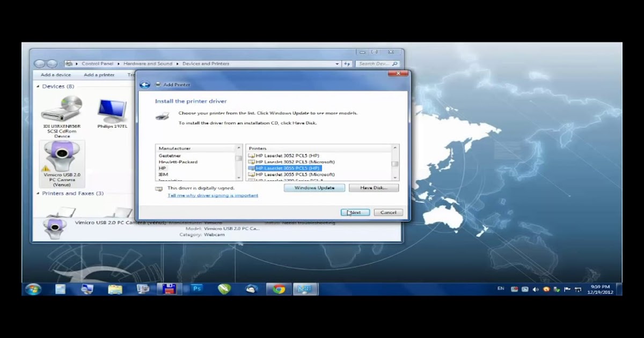
Task: Click Add a device in Devices and Printers toolbar
Action: coord(56,75)
